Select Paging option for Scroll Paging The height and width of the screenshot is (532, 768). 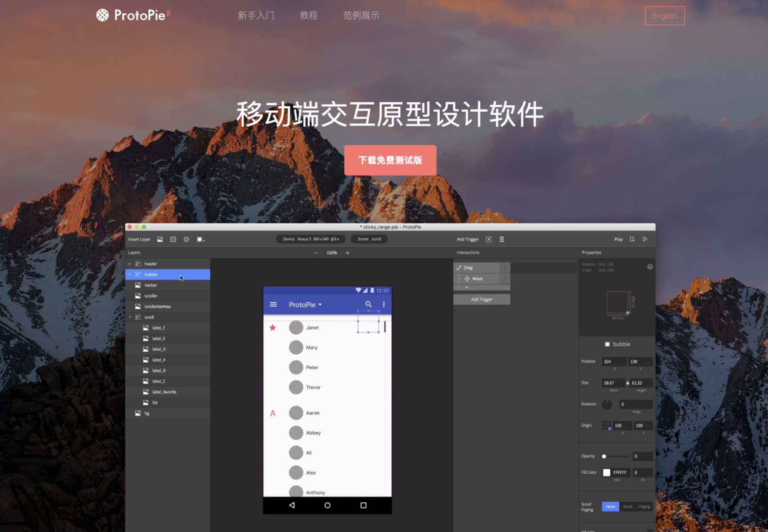point(644,507)
